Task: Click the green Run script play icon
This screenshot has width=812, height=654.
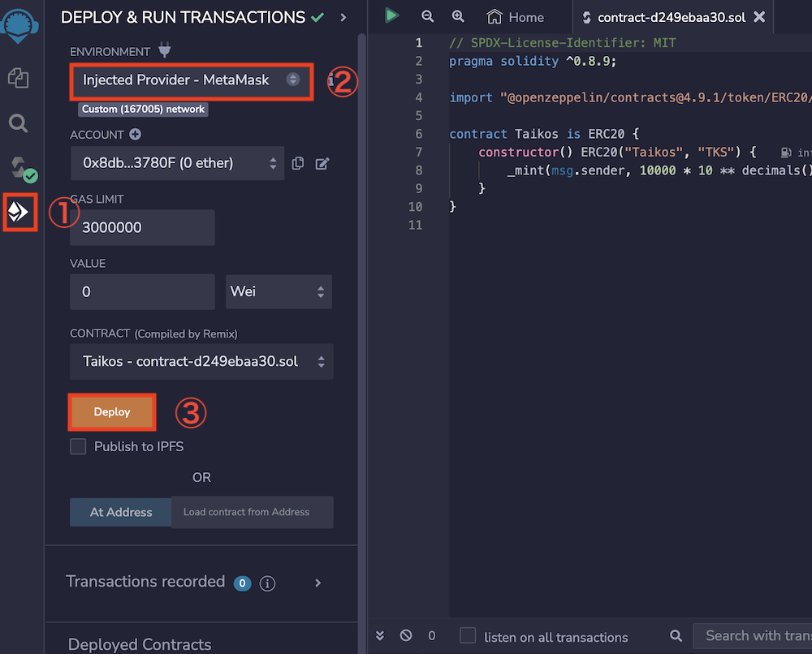Action: [391, 15]
